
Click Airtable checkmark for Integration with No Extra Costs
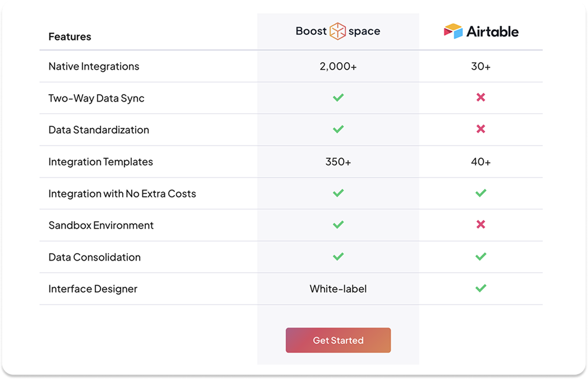tap(481, 193)
